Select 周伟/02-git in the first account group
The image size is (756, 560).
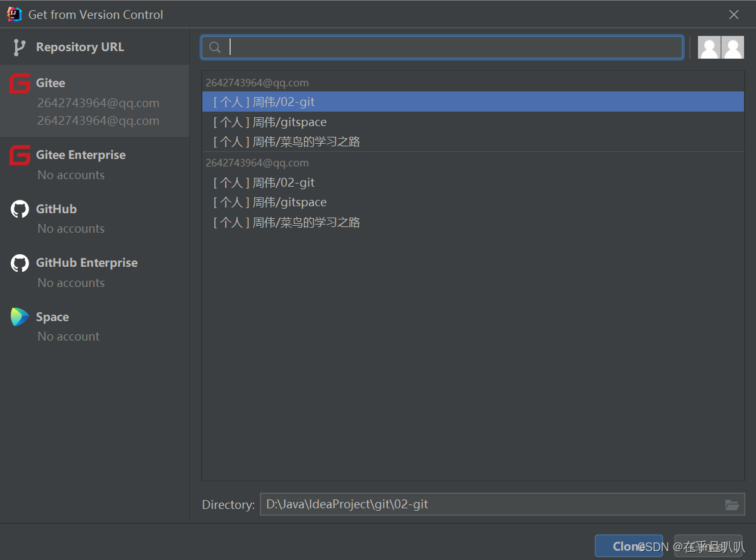click(x=473, y=102)
